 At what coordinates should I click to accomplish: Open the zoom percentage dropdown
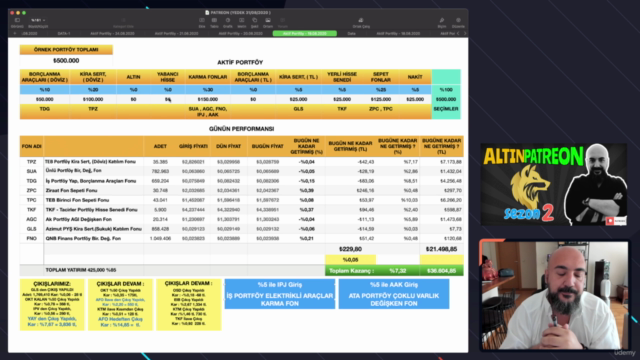point(38,20)
